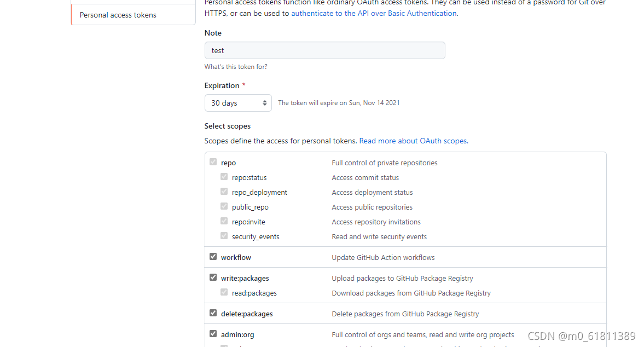Toggle the security_events checkbox
Image resolution: width=644 pixels, height=347 pixels.
coord(224,236)
